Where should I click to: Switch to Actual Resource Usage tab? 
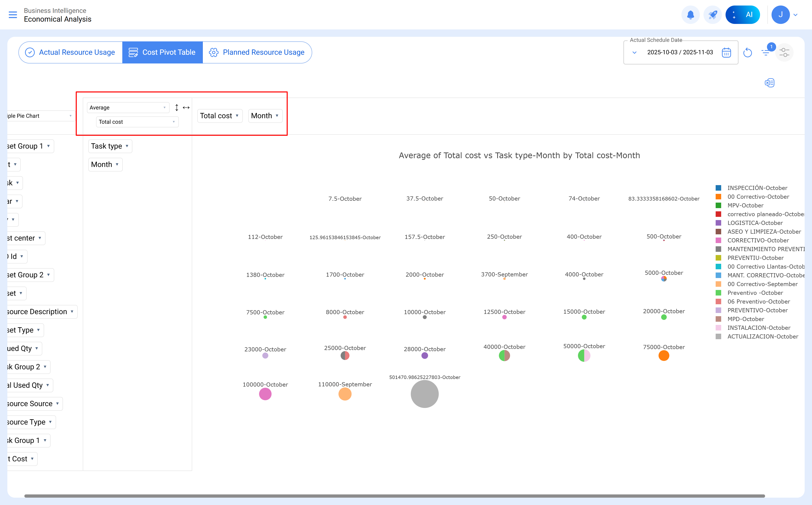70,52
